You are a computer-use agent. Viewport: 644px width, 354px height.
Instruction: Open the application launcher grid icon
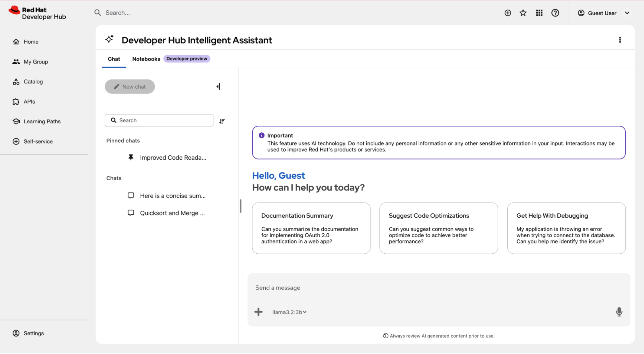point(539,13)
